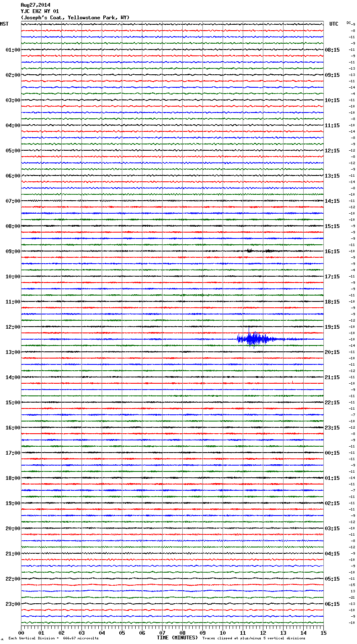Select the 07:00 MST time label
Screen dimensions: 357x644
[13, 201]
